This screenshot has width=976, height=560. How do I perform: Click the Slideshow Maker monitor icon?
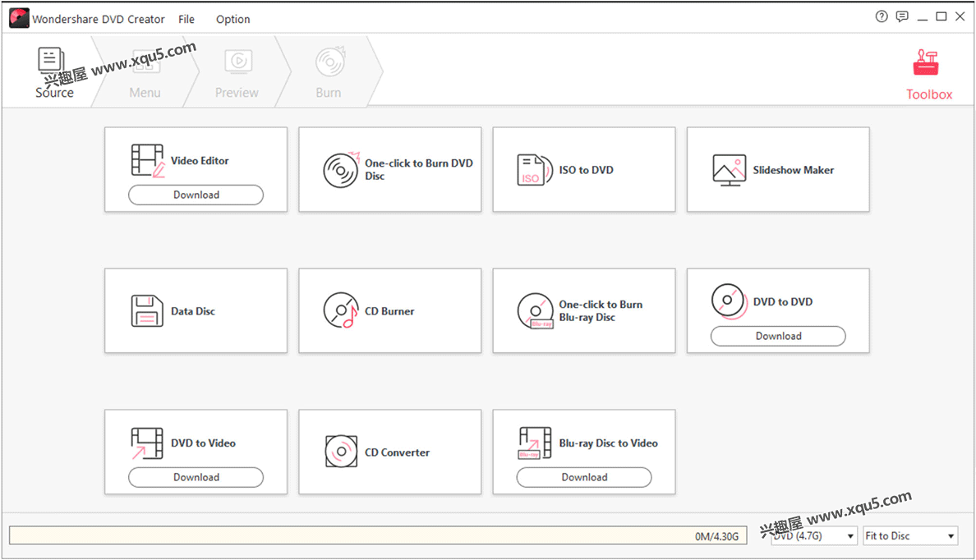729,170
